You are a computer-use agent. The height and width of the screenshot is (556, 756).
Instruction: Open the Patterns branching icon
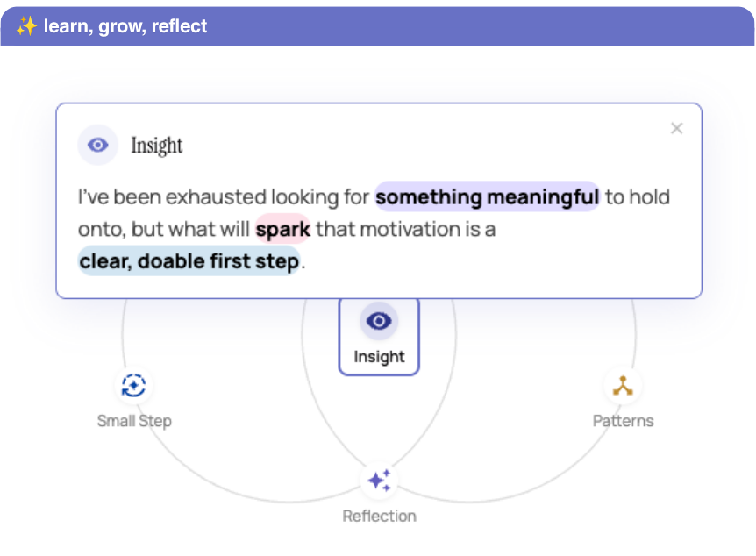click(623, 386)
